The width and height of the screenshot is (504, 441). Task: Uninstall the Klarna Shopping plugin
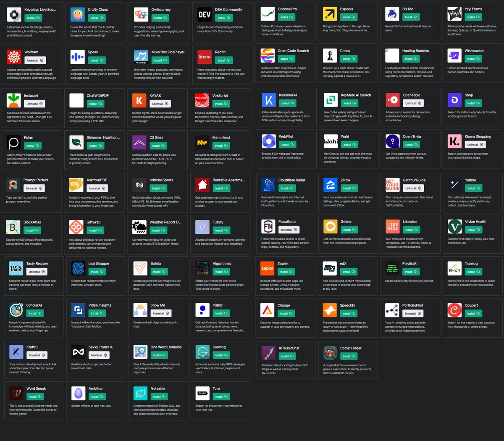(475, 144)
